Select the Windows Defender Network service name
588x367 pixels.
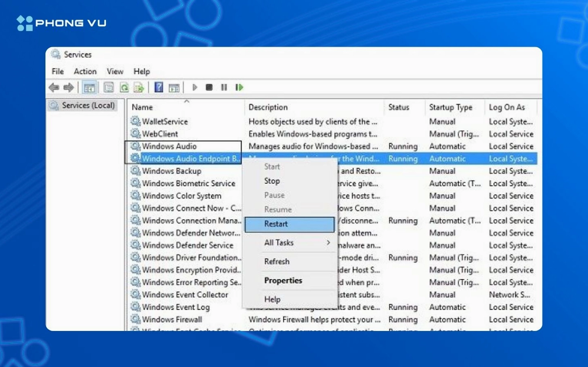(x=191, y=233)
